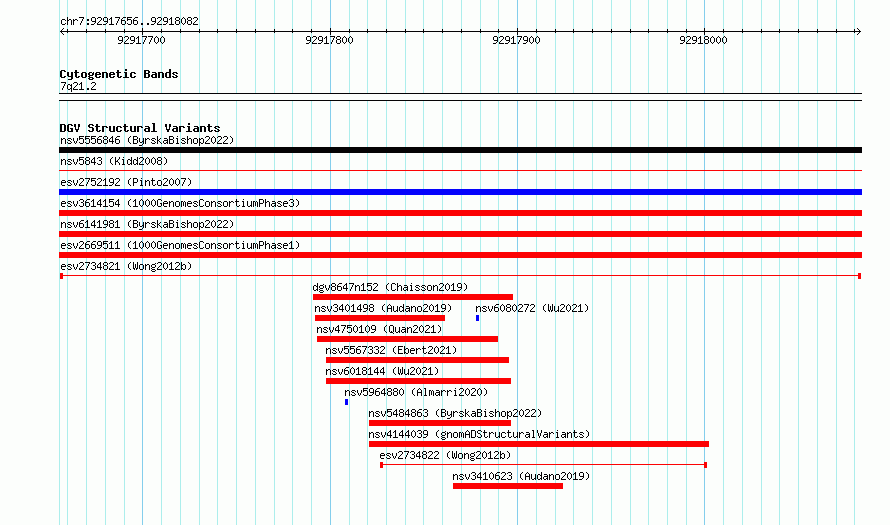Click the nsv5567332 red bar
Viewport: 890px width, 525px height.
point(417,360)
